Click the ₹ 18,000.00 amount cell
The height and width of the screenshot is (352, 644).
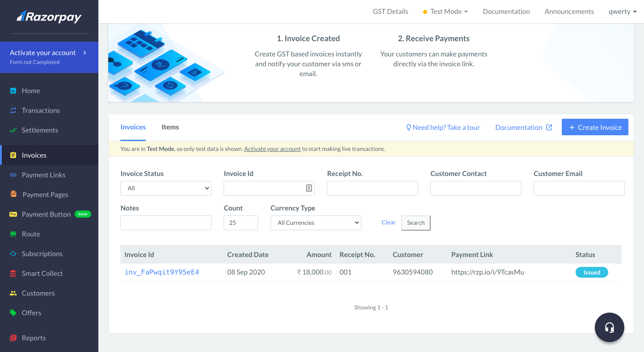click(x=314, y=272)
